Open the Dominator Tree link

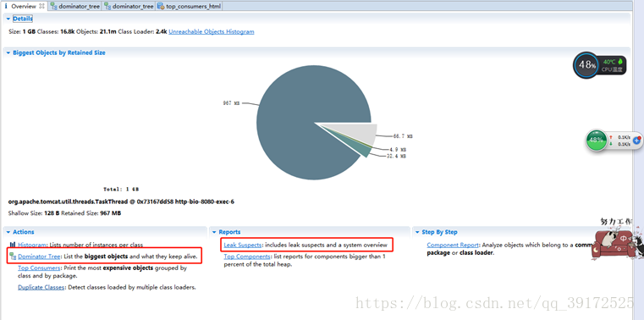coord(40,257)
